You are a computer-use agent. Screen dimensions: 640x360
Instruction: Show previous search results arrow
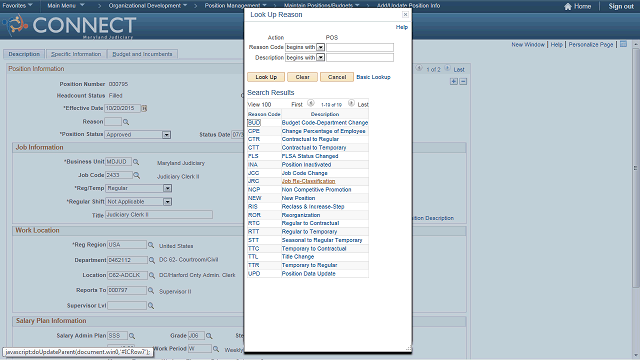(x=311, y=104)
